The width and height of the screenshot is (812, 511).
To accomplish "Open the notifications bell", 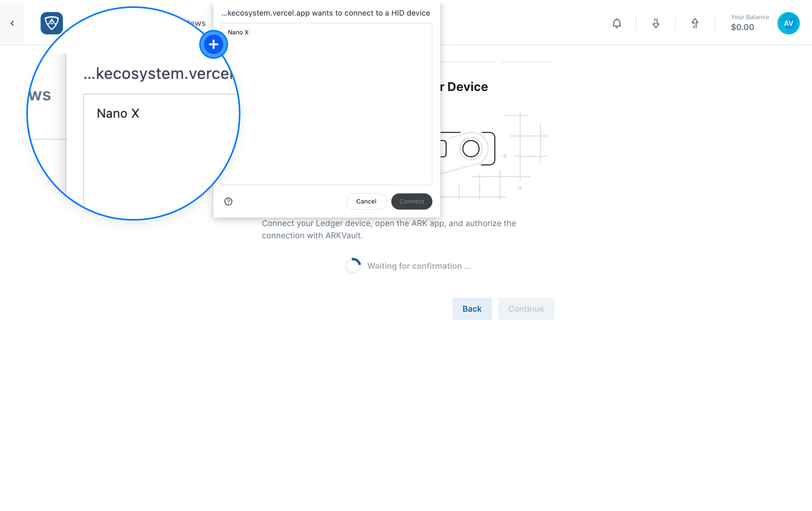I will tap(616, 23).
